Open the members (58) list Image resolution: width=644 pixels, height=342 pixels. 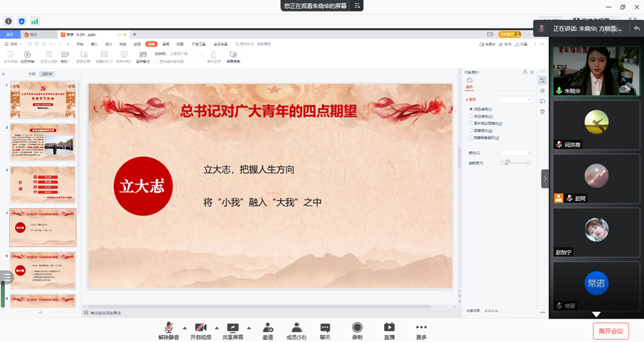point(296,328)
